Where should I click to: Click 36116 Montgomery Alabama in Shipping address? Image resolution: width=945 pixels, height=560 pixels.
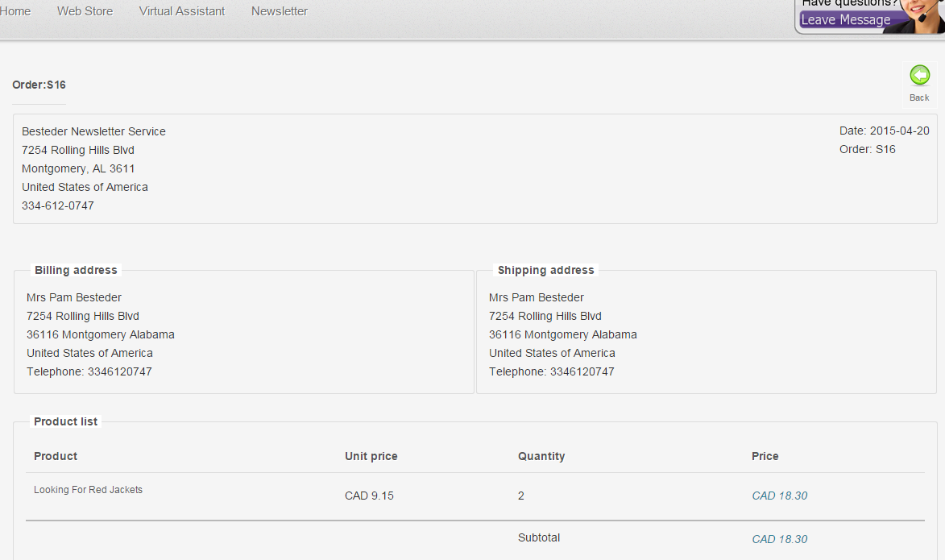click(563, 334)
